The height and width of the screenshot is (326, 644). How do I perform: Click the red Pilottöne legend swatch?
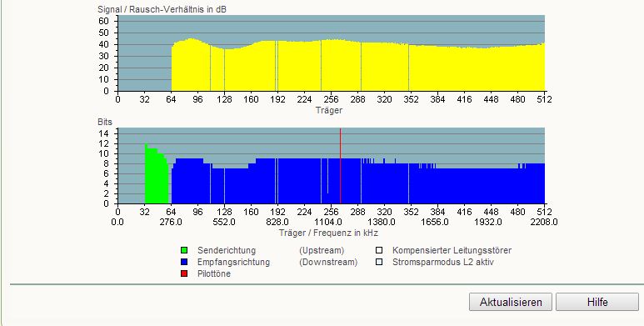pyautogui.click(x=184, y=273)
